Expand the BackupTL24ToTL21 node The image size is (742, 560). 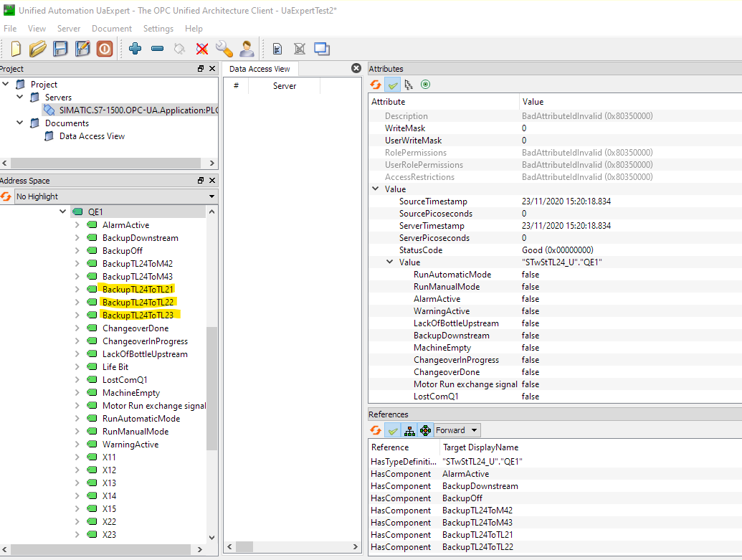tap(77, 289)
